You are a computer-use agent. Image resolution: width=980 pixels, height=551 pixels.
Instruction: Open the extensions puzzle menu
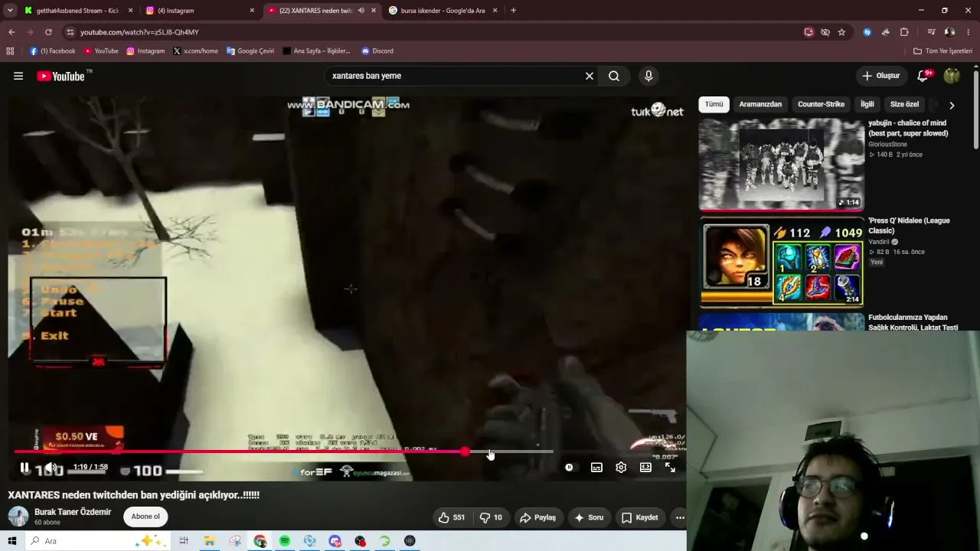pyautogui.click(x=904, y=32)
